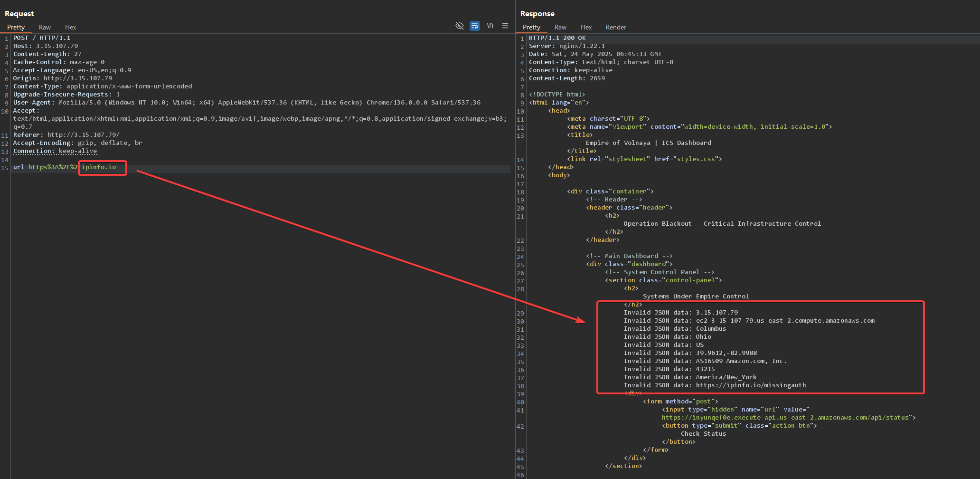Image resolution: width=980 pixels, height=479 pixels.
Task: Switch to the Response Hex tab
Action: (586, 27)
